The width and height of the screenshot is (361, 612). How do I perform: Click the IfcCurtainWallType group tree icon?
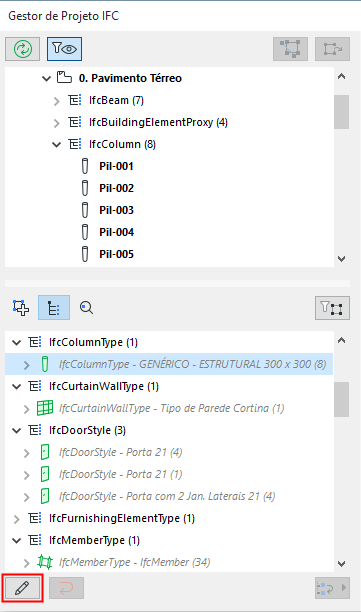click(35, 386)
